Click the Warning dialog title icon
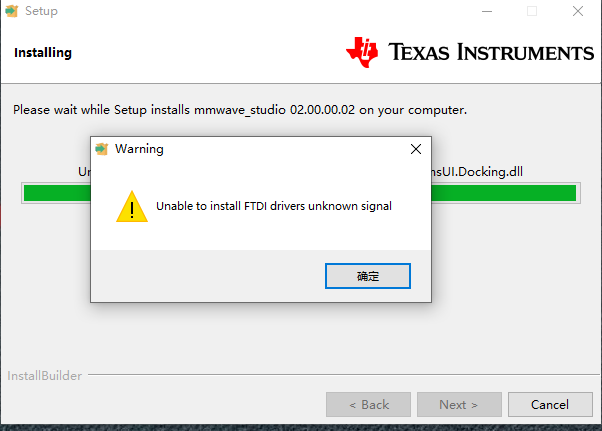This screenshot has height=431, width=602. [x=102, y=149]
